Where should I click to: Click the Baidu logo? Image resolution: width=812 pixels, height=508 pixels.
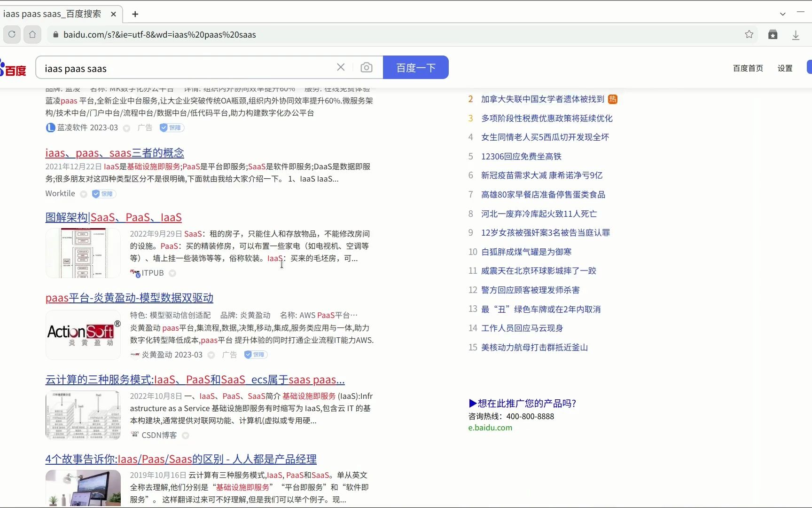[13, 68]
